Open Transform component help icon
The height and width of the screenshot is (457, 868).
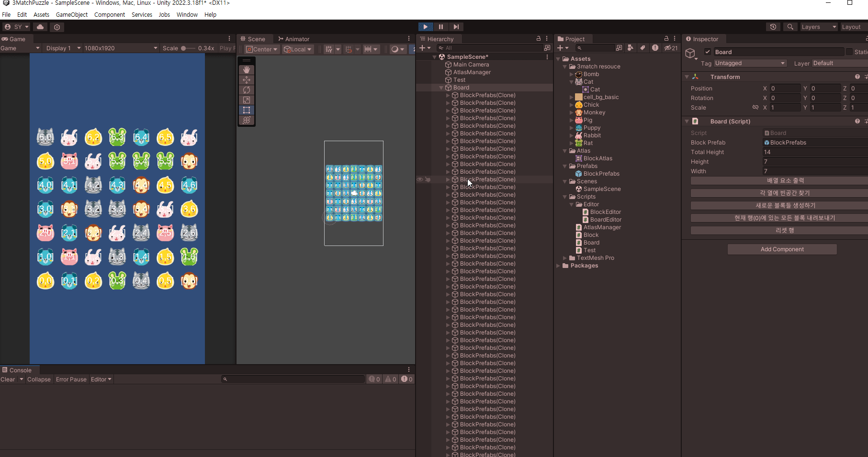pyautogui.click(x=857, y=77)
